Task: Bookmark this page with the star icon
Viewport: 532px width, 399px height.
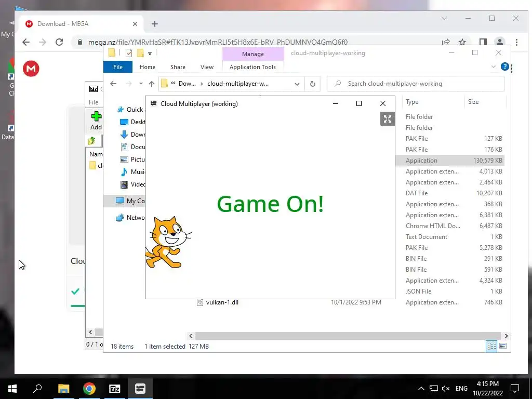Action: click(x=462, y=42)
